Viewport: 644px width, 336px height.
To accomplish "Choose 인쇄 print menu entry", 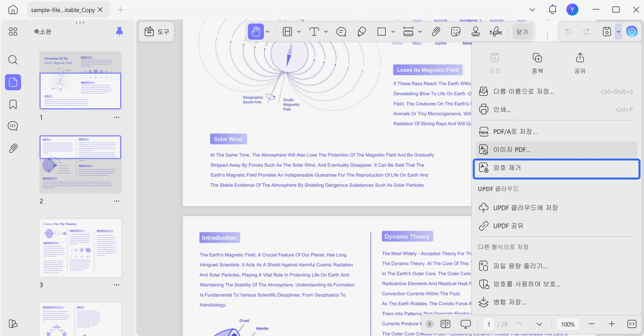I will (556, 110).
